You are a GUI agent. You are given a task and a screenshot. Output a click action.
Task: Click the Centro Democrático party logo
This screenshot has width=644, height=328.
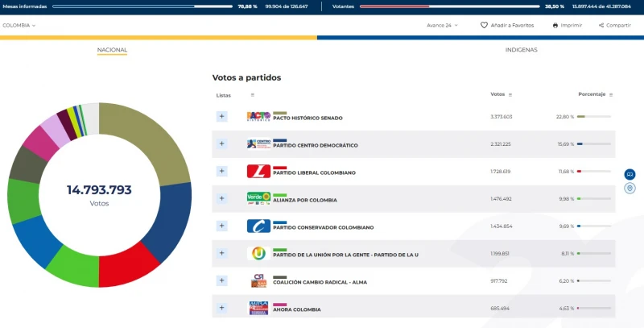tap(258, 144)
